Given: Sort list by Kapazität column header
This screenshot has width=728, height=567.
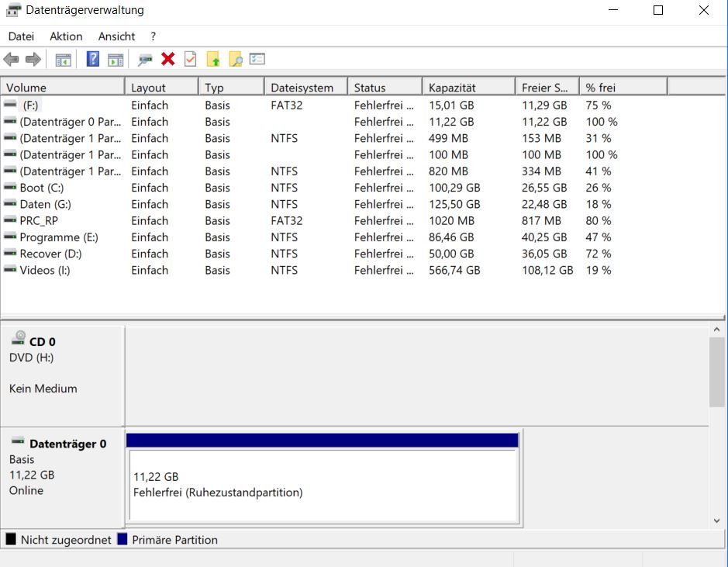Looking at the screenshot, I should (x=468, y=88).
